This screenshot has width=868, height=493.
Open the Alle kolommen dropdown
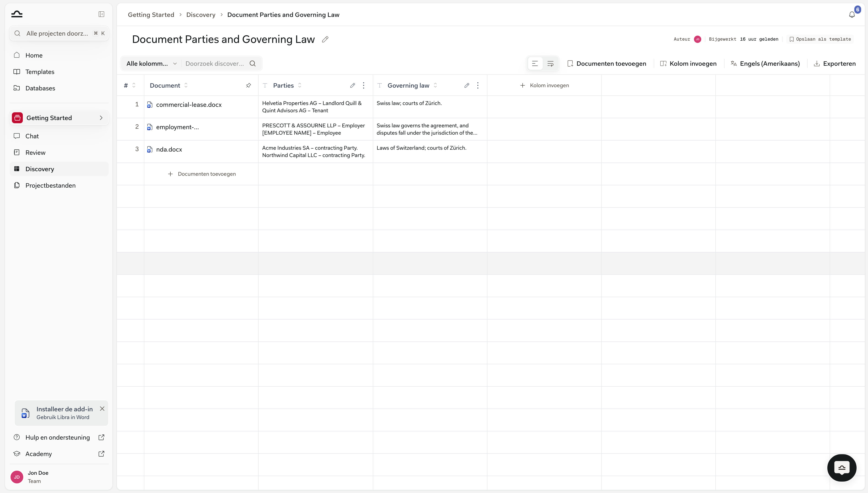click(x=151, y=64)
